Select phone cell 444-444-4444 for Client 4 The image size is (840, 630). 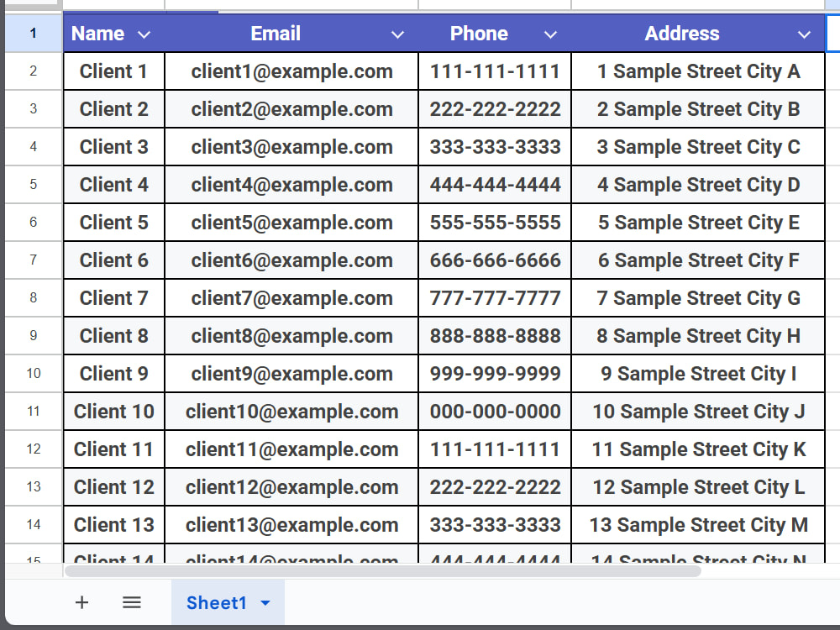[495, 184]
